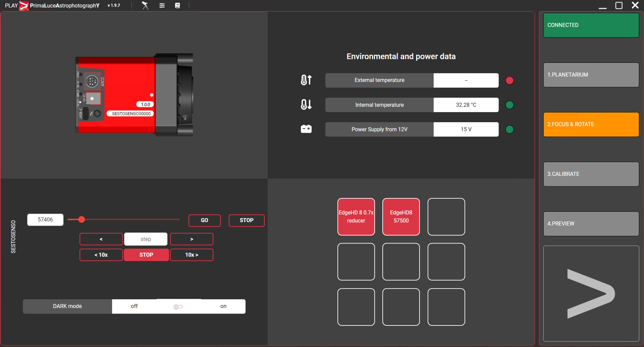Click the focuser position slider handle
This screenshot has height=347, width=644.
point(82,219)
